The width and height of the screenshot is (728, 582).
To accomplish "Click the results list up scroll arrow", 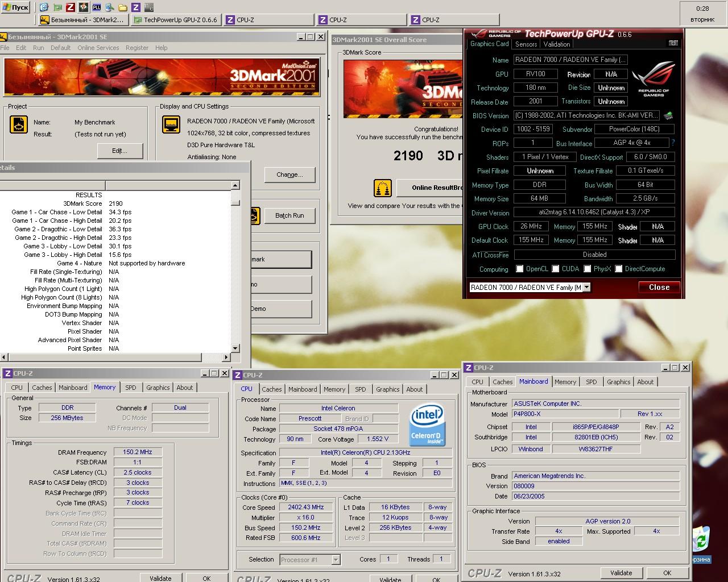I will [235, 185].
